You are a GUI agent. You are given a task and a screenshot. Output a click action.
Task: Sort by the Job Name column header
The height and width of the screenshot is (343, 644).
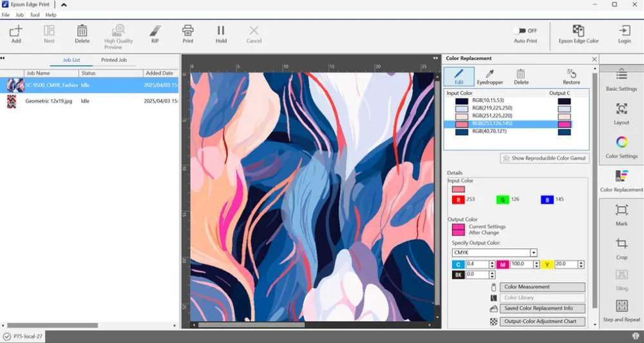point(52,73)
